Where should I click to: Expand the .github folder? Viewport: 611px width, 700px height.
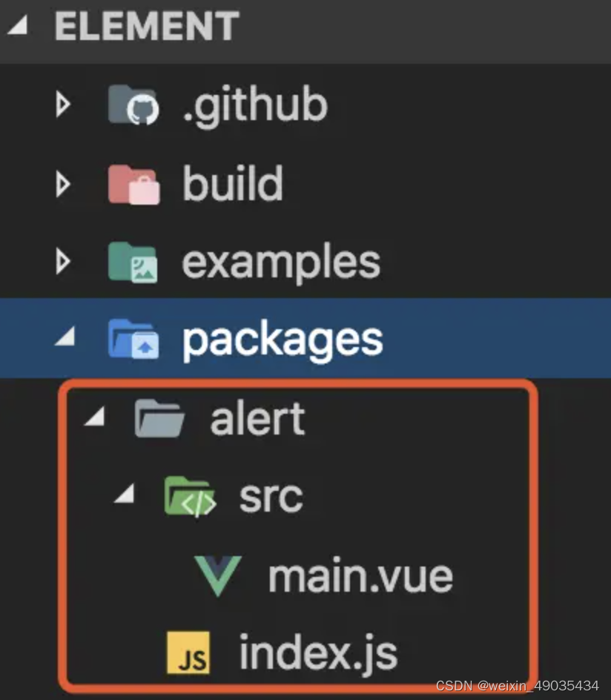pyautogui.click(x=64, y=105)
